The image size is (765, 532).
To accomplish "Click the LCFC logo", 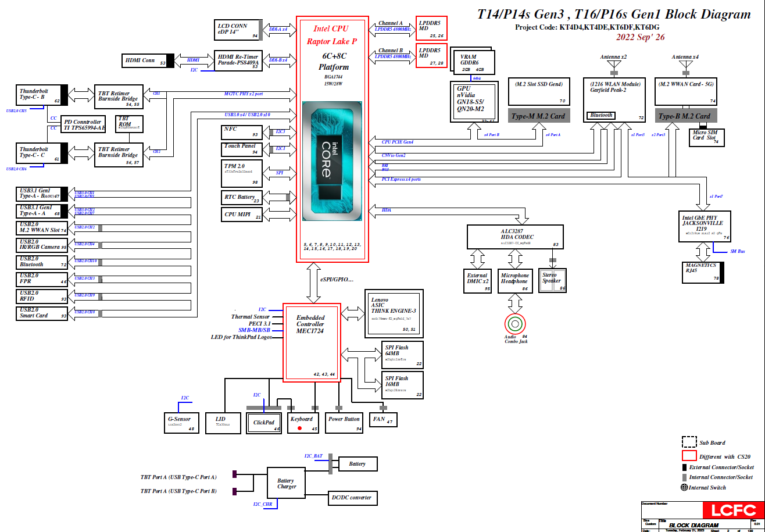I will (x=731, y=510).
